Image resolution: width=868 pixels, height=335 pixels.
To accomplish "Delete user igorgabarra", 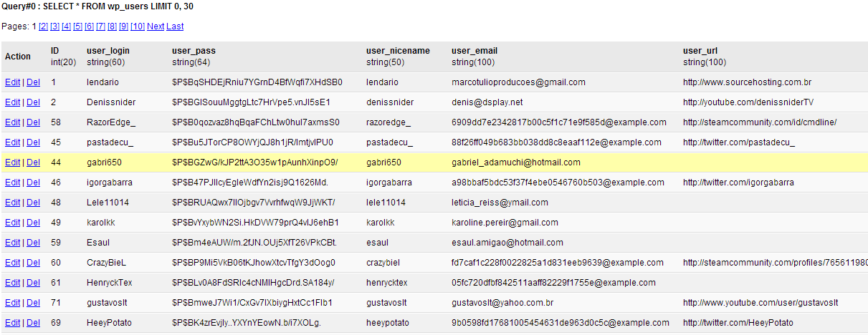I will click(x=33, y=183).
